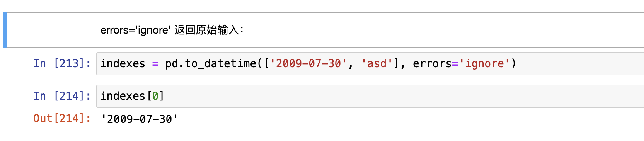This screenshot has height=141, width=644.
Task: Click the 'ignore' string value in cell 213
Action: [484, 63]
